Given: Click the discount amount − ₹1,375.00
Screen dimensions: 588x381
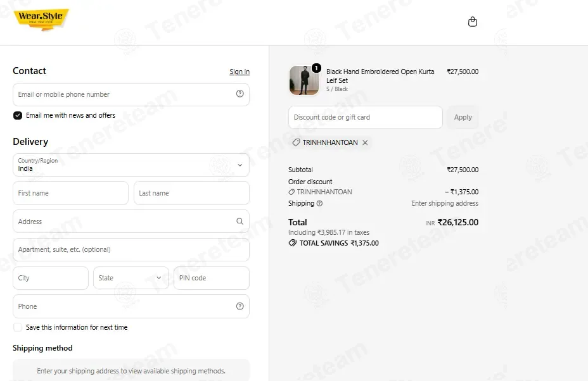Looking at the screenshot, I should click(x=462, y=192).
